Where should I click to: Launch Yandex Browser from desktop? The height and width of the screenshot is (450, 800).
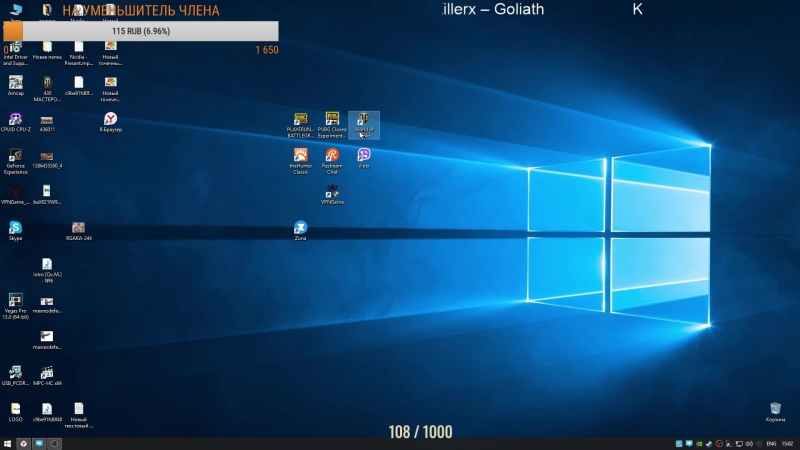pyautogui.click(x=110, y=119)
